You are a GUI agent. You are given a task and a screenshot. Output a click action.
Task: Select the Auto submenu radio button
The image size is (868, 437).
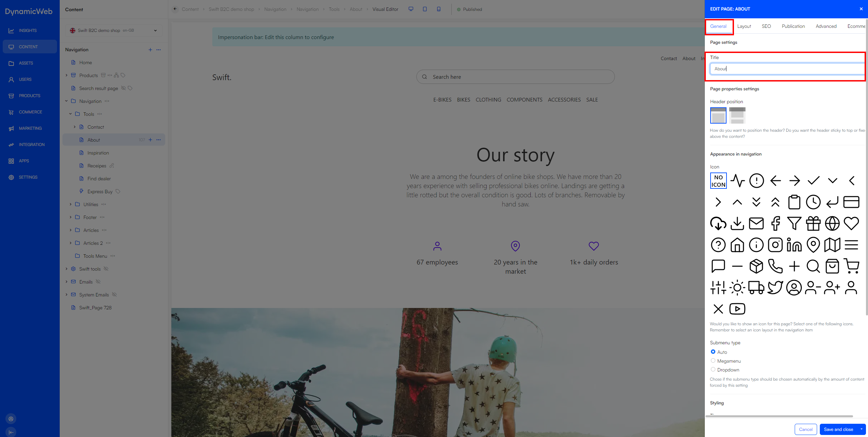(713, 352)
